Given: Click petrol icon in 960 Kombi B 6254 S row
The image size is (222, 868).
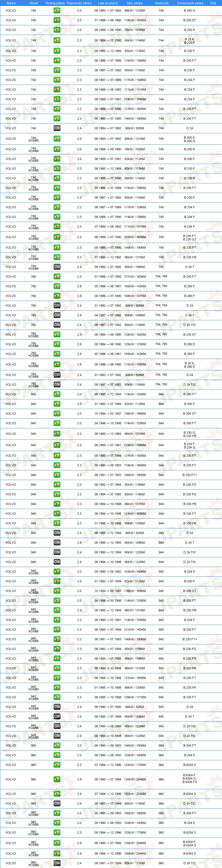Looking at the screenshot, I should coord(57,833).
